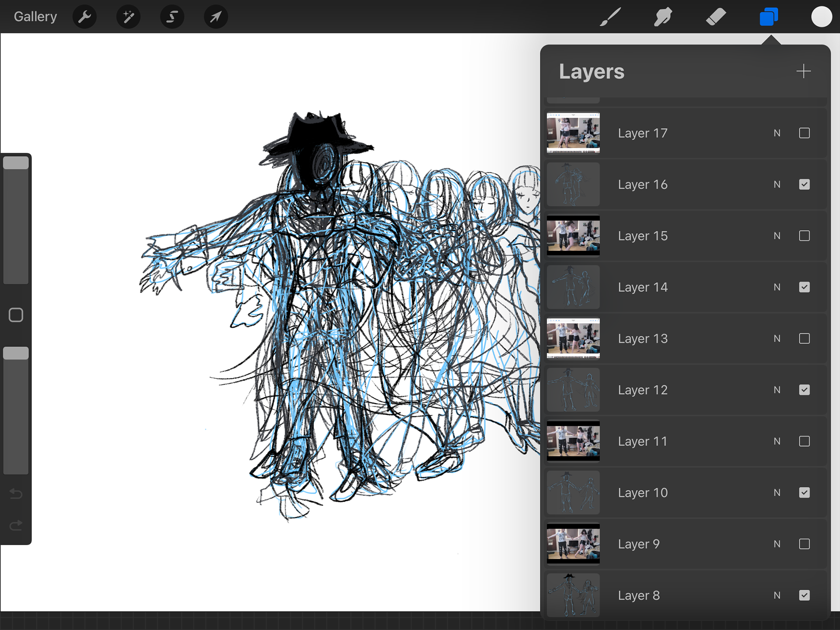This screenshot has height=630, width=840.
Task: Click the 'Layer 10' name text
Action: [x=643, y=493]
